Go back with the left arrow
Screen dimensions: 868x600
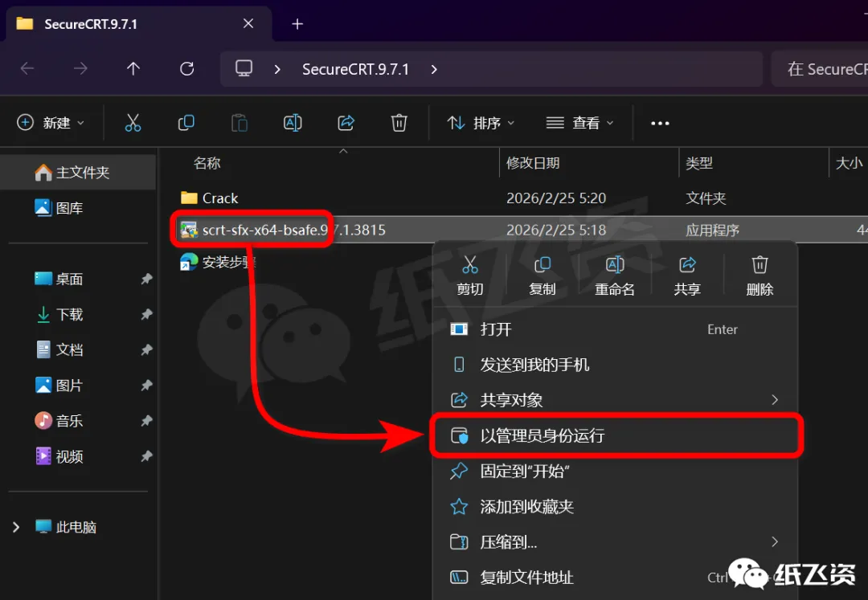tap(27, 68)
